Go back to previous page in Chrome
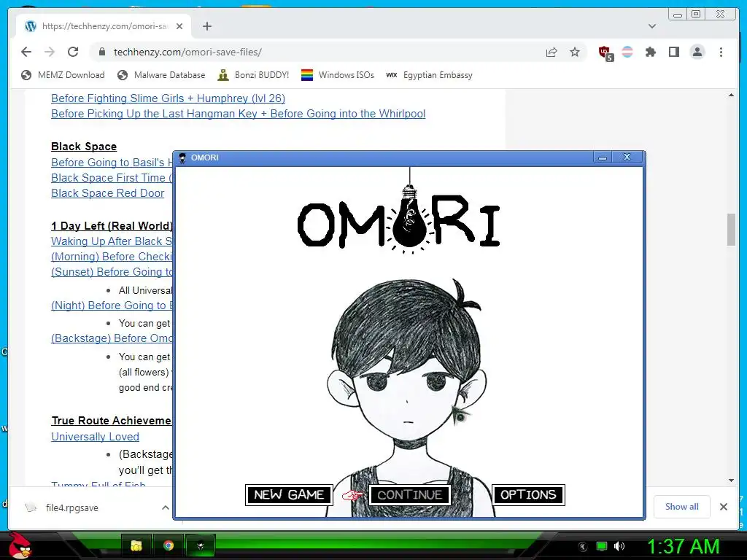The image size is (747, 560). pyautogui.click(x=26, y=52)
